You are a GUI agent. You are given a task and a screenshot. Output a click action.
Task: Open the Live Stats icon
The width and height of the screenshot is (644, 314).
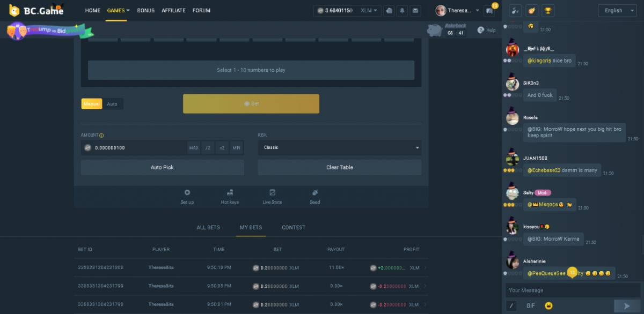coord(272,196)
